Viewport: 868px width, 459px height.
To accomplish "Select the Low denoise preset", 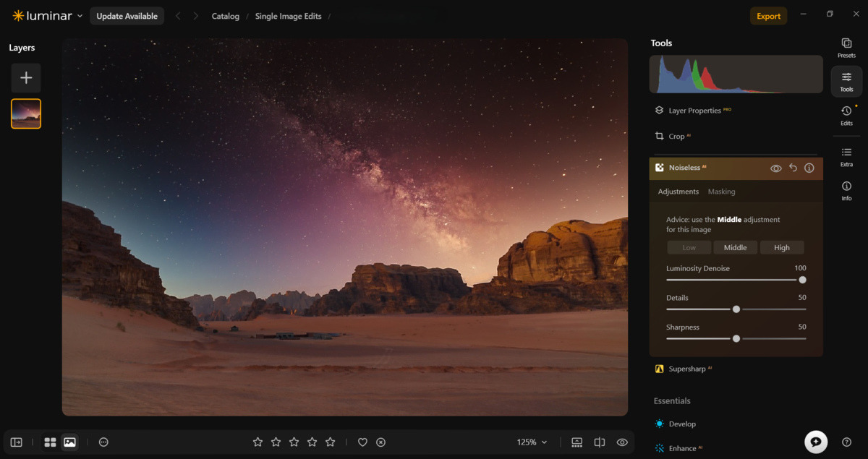I will (x=689, y=247).
